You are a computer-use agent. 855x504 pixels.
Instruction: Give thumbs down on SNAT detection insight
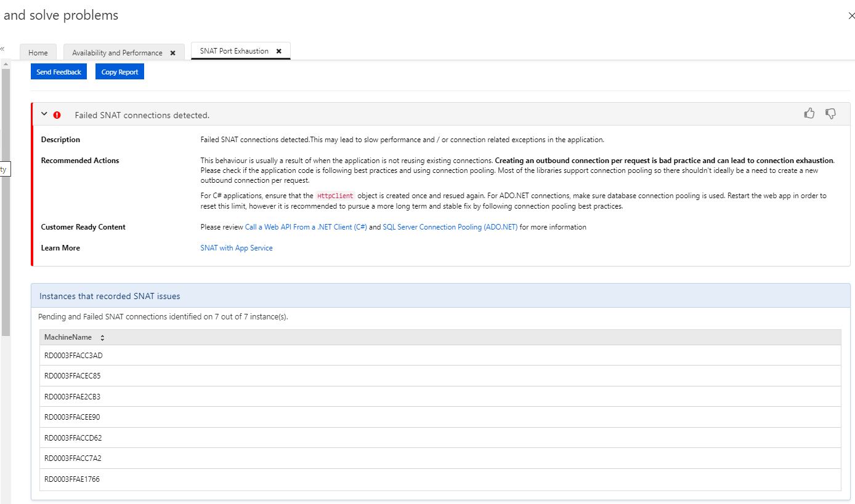830,113
